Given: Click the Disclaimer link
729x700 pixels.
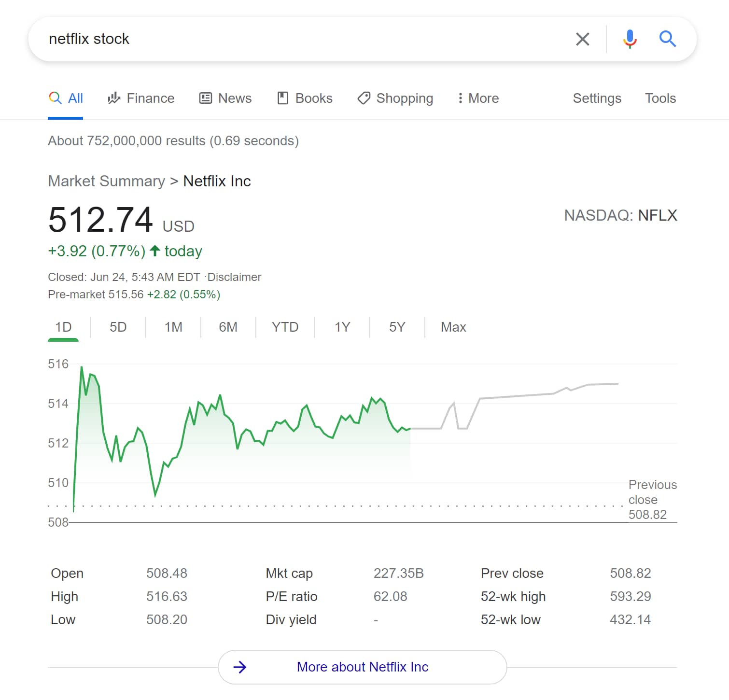Looking at the screenshot, I should [x=234, y=277].
